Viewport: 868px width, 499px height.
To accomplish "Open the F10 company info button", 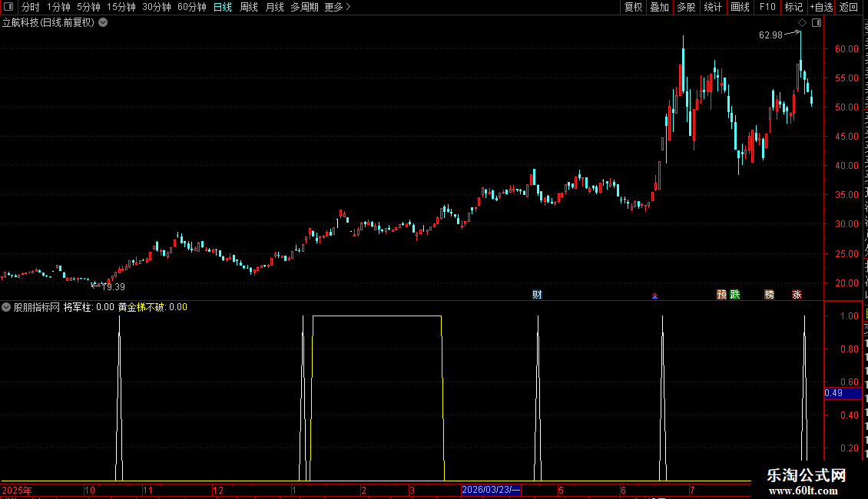I will [x=767, y=7].
